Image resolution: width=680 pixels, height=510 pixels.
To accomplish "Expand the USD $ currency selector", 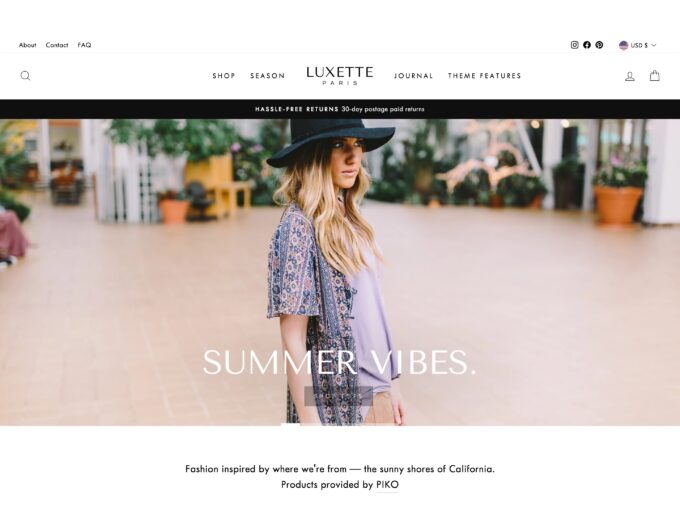I will tap(638, 45).
